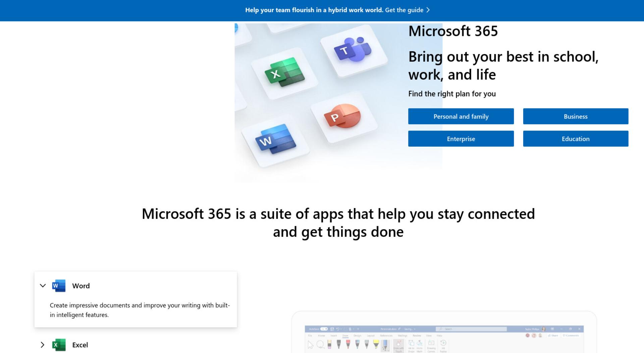Expand the Excel section chevron
644x353 pixels.
pos(43,345)
